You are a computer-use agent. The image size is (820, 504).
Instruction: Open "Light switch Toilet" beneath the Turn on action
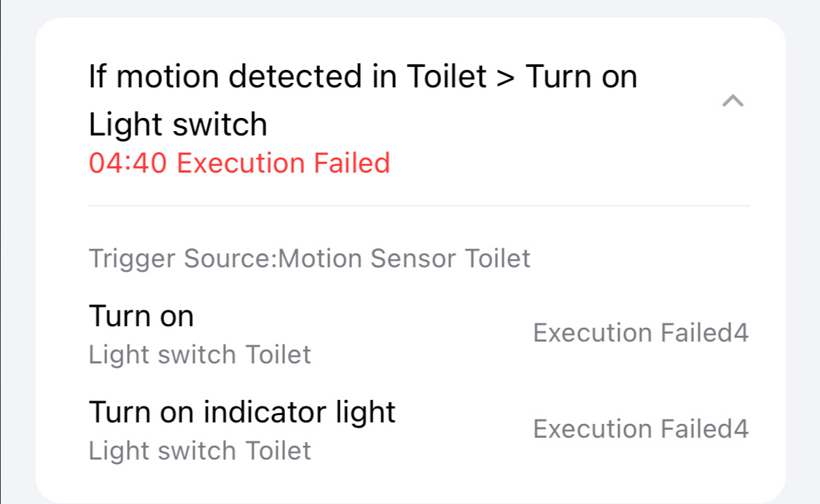(200, 355)
